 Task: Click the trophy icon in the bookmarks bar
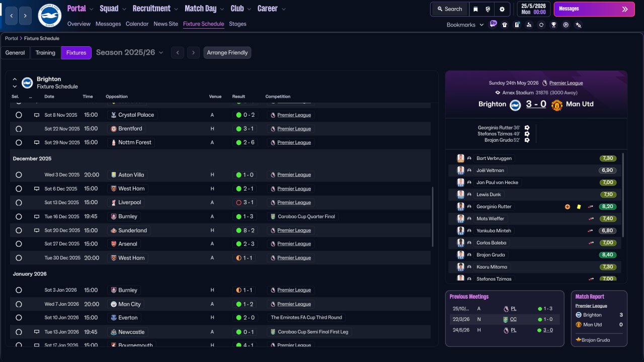[553, 25]
